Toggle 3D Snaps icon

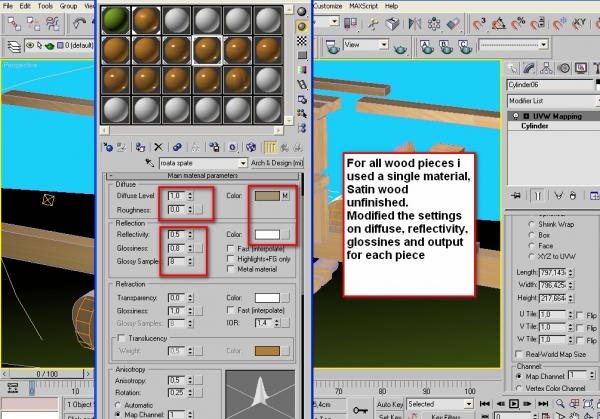tap(479, 24)
